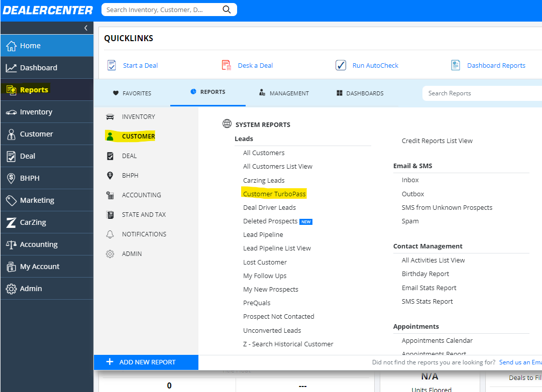Click the Notifications bell report category
This screenshot has height=392, width=542.
click(110, 234)
